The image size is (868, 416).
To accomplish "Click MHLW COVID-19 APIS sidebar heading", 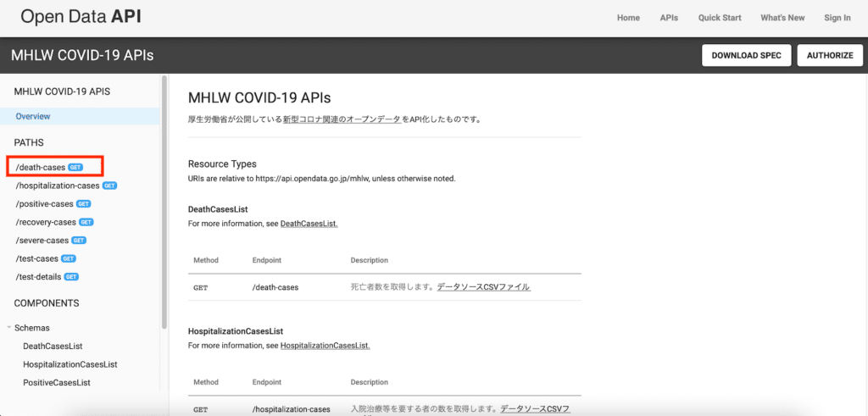I will pos(62,92).
